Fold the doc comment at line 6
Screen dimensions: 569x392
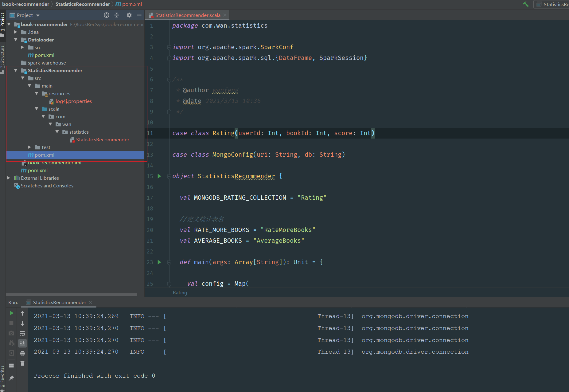[169, 80]
